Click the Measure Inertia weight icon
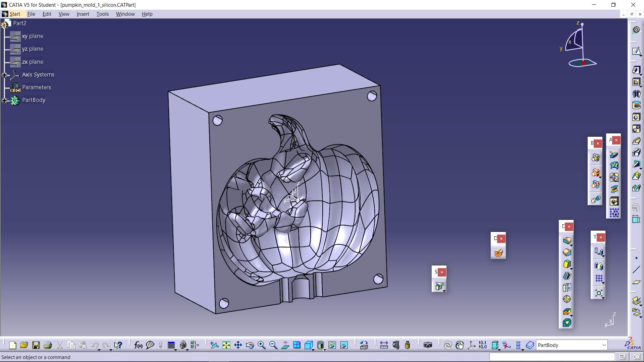The width and height of the screenshot is (644, 362). 408,345
